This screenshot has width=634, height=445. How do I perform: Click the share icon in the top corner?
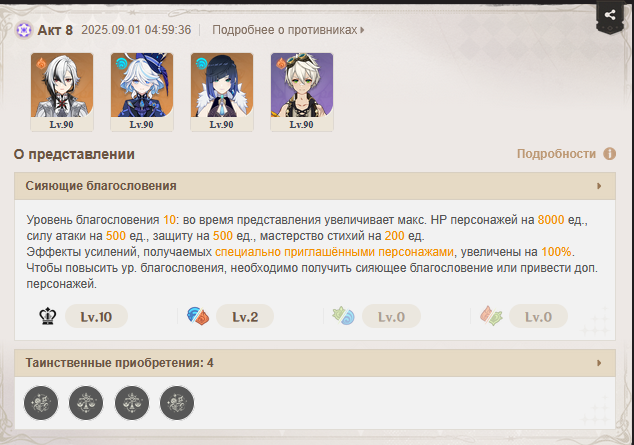pos(610,15)
